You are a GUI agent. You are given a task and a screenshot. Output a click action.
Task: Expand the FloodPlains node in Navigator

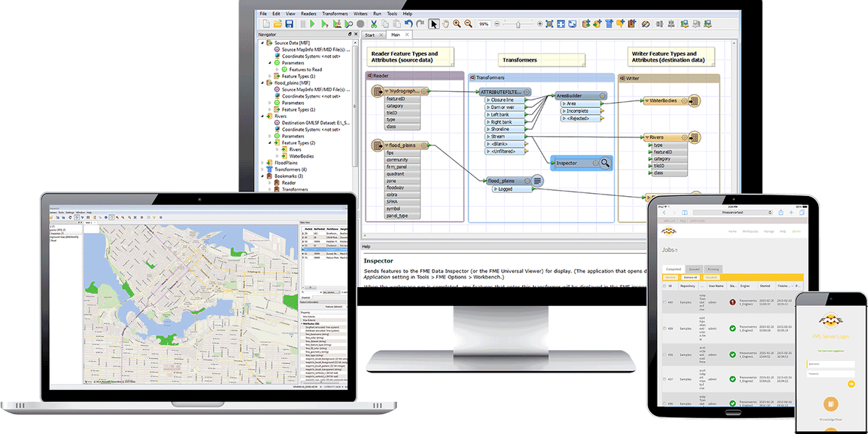pyautogui.click(x=263, y=163)
